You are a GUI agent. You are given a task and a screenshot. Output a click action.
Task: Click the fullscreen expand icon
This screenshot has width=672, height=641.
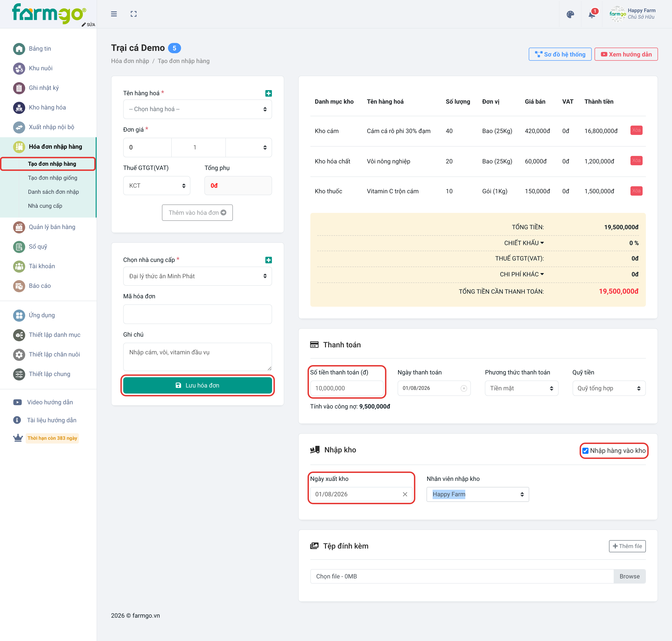[x=133, y=14]
